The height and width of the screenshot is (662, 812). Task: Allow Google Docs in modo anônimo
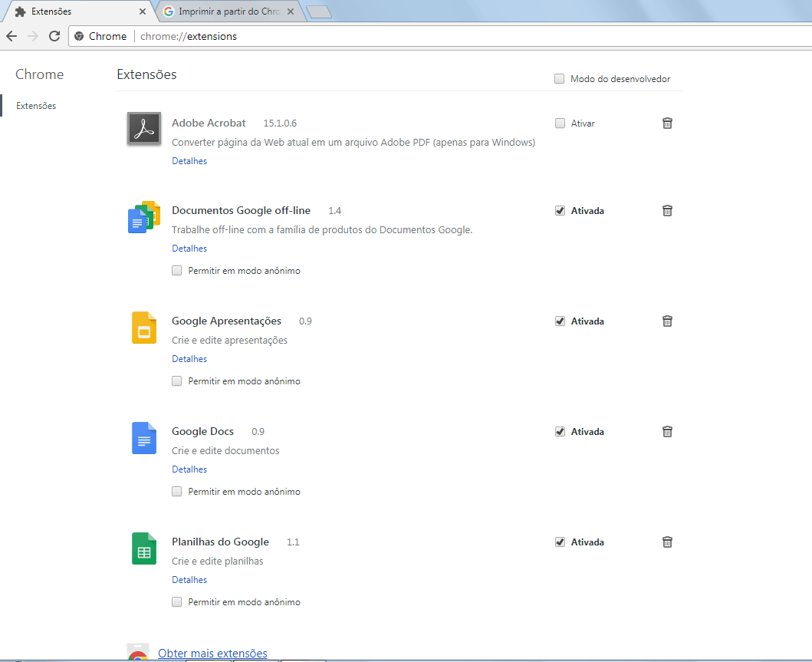tap(176, 491)
